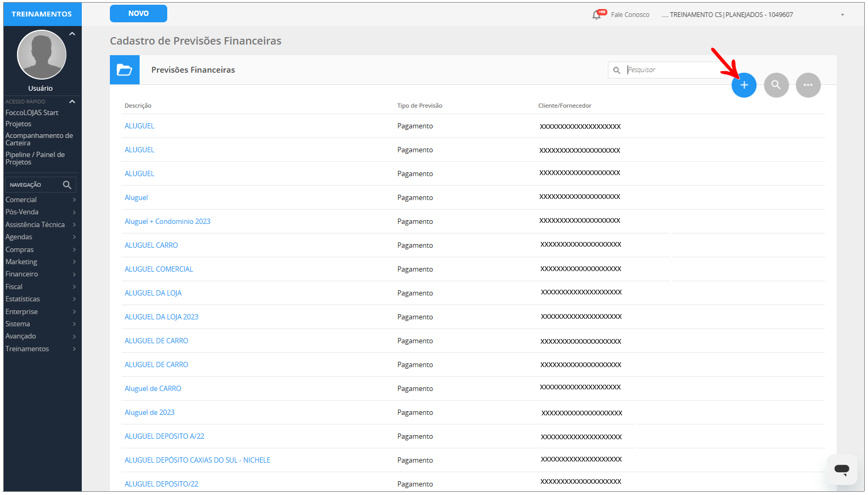Open the Marketing menu item
The image size is (868, 495).
[41, 262]
